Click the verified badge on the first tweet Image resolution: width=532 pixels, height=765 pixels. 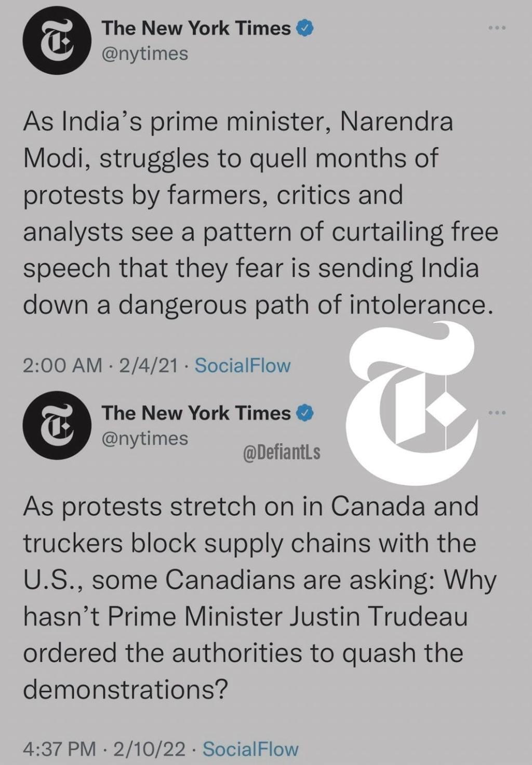click(x=305, y=29)
